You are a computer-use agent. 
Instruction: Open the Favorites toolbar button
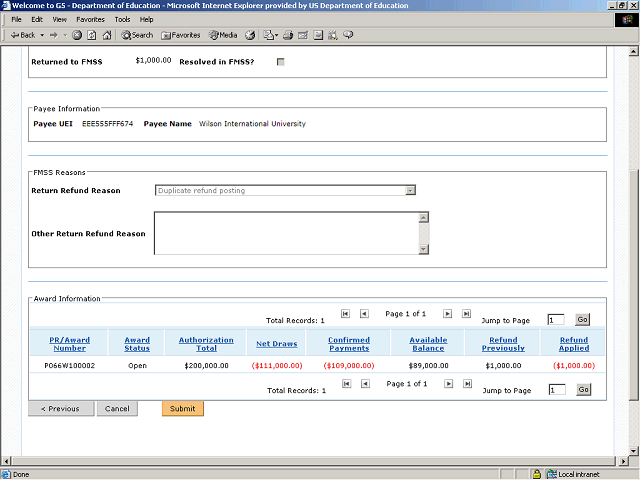pos(181,35)
